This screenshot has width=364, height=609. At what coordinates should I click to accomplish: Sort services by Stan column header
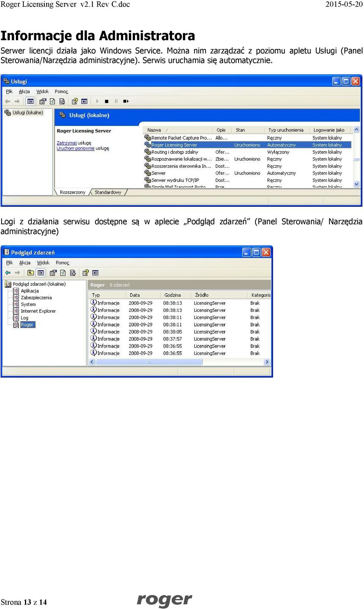(x=248, y=130)
